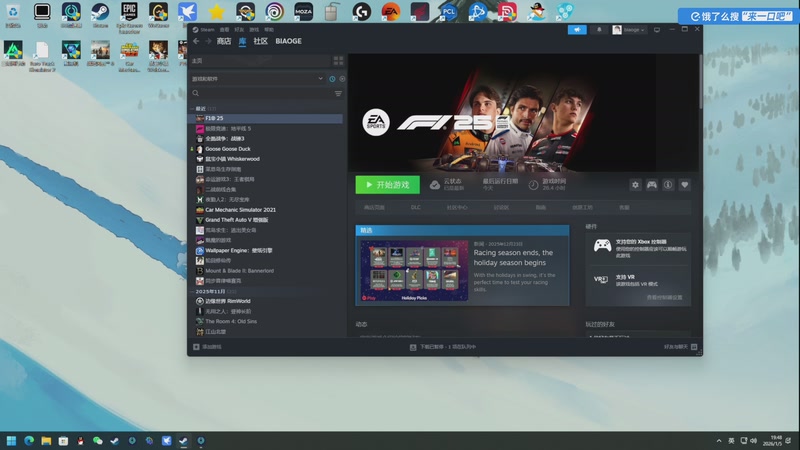Image resolution: width=800 pixels, height=450 pixels.
Task: Open the BIAOGE profile tab
Action: coord(288,41)
